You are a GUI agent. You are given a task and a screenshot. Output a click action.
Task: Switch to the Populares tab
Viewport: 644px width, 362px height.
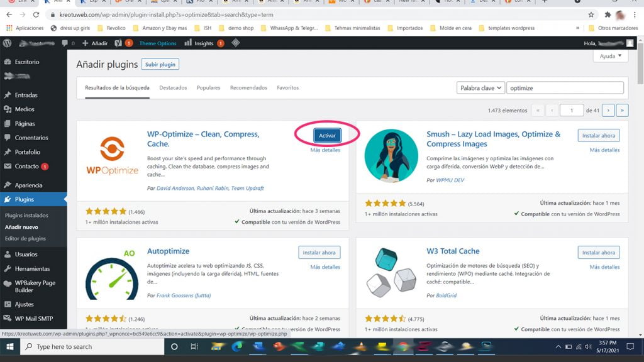tap(208, 87)
